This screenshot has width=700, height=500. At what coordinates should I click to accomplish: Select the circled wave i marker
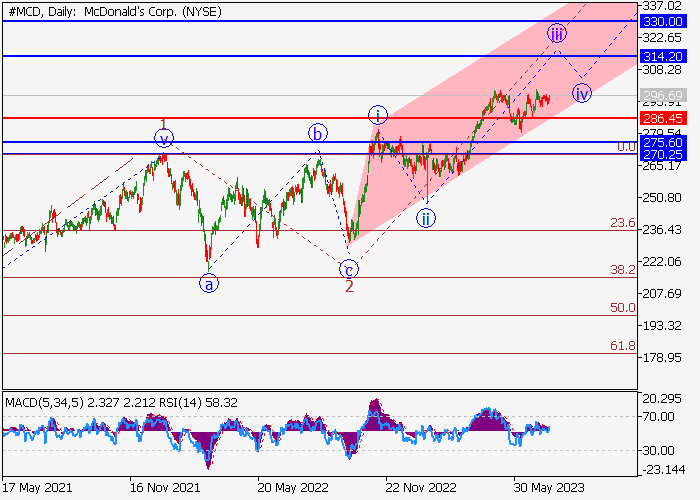378,116
